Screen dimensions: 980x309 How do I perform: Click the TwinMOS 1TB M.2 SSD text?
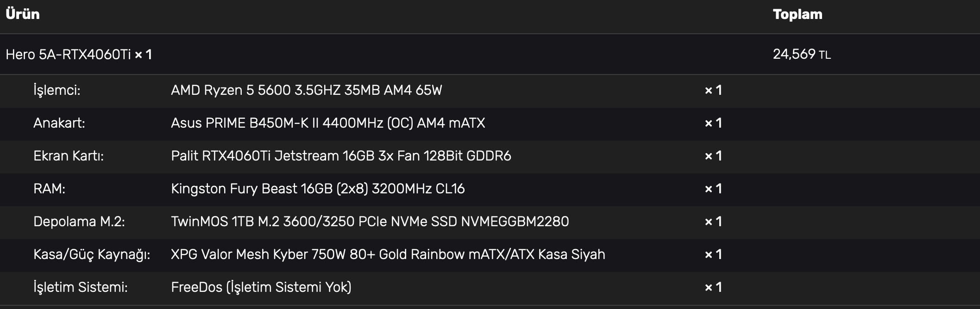369,222
